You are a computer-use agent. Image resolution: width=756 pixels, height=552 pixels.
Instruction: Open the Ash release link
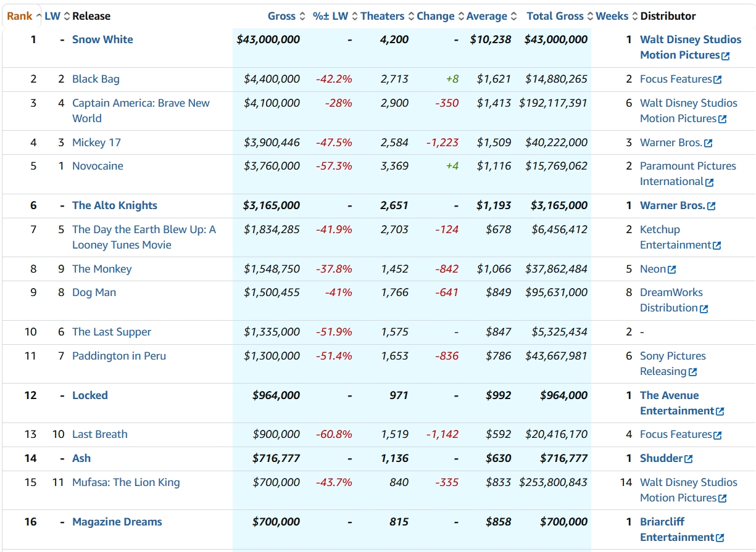click(x=81, y=458)
